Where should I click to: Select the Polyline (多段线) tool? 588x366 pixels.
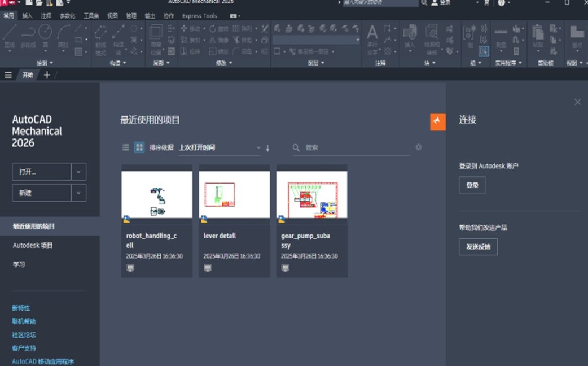(x=28, y=37)
